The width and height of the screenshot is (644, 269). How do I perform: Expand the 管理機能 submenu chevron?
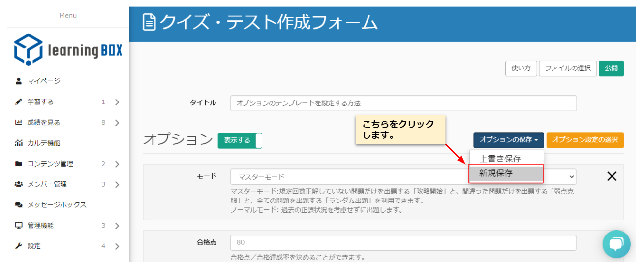click(x=117, y=226)
